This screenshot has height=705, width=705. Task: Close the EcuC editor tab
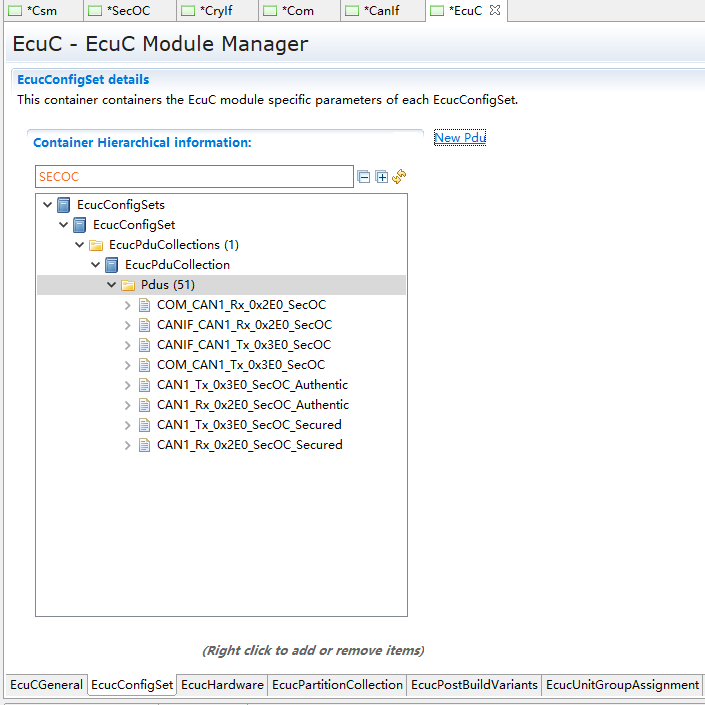pyautogui.click(x=495, y=11)
